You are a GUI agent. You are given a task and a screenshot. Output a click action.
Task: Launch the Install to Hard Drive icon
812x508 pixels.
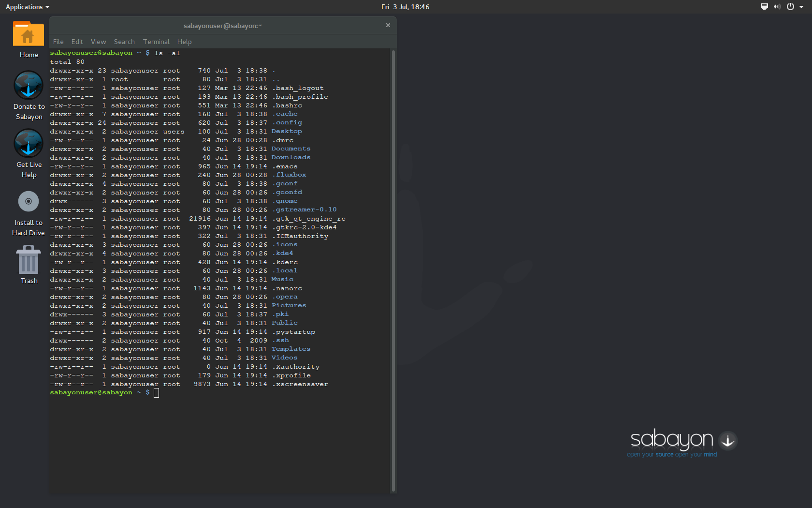coord(29,213)
